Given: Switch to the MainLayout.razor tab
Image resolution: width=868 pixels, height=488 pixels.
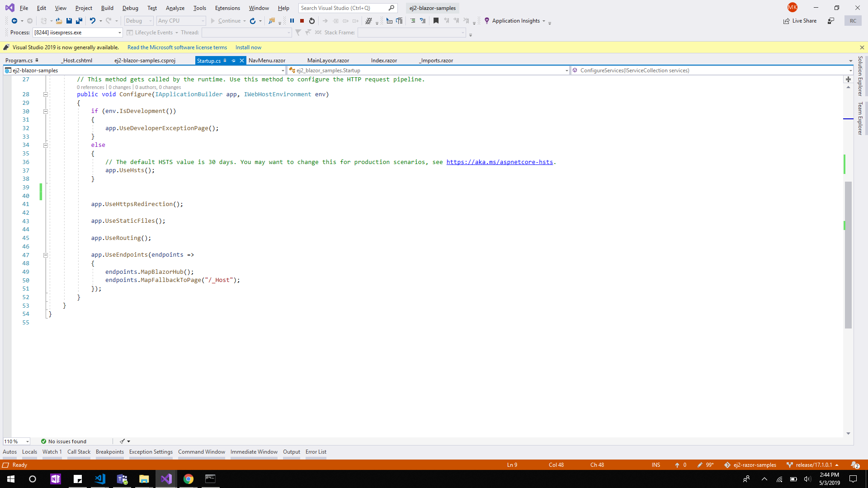Looking at the screenshot, I should 328,60.
